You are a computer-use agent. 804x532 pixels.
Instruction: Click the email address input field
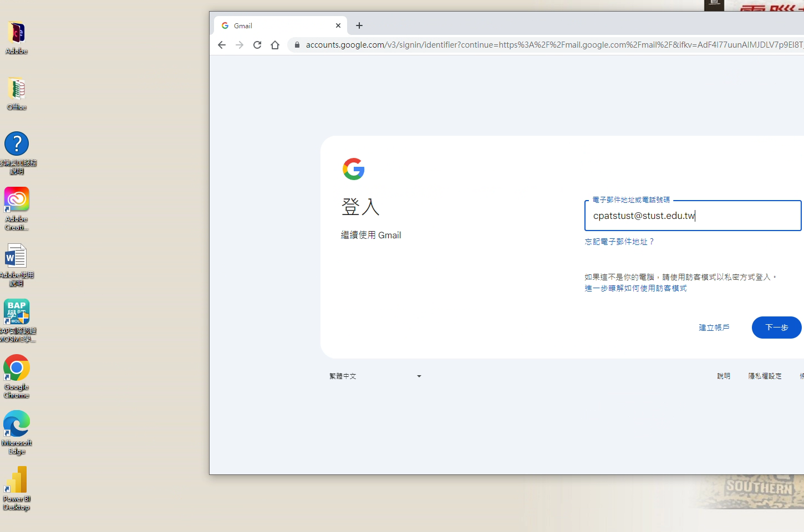(692, 216)
